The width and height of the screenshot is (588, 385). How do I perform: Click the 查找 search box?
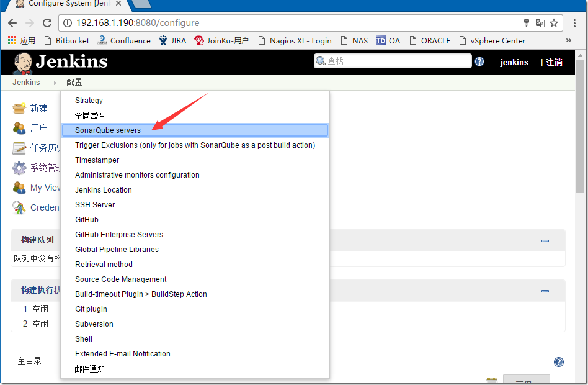(393, 61)
